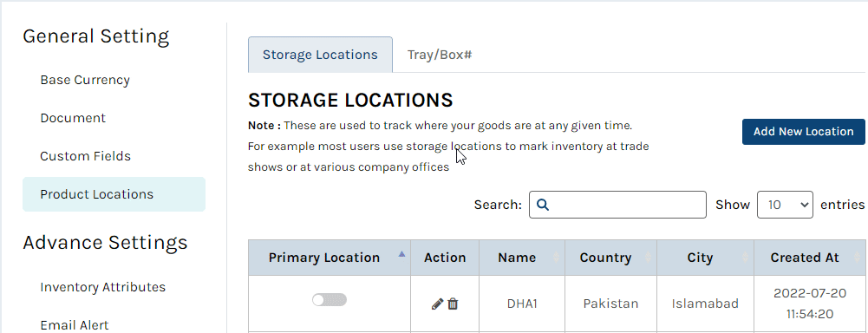Open Document settings in sidebar
This screenshot has height=333, width=868.
pyautogui.click(x=73, y=118)
